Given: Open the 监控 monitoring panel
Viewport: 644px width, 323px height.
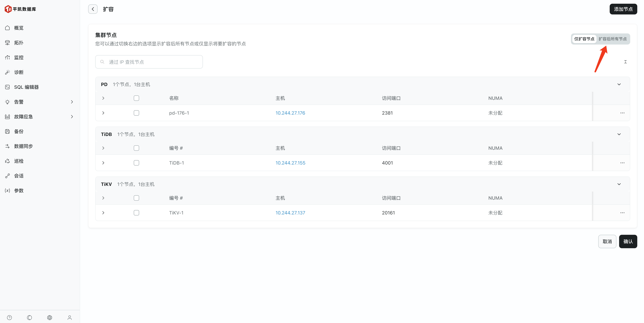Looking at the screenshot, I should (19, 57).
